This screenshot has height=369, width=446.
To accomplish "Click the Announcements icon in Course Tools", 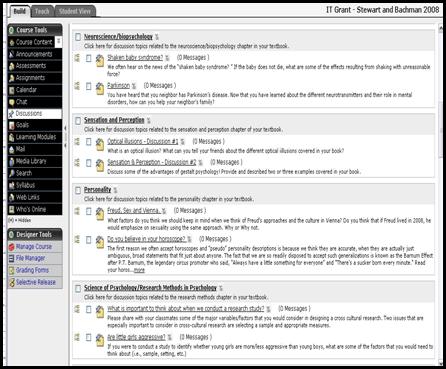I will (x=12, y=54).
